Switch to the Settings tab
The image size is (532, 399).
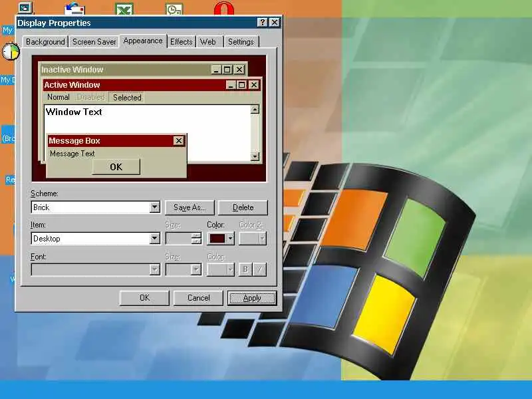coord(241,42)
